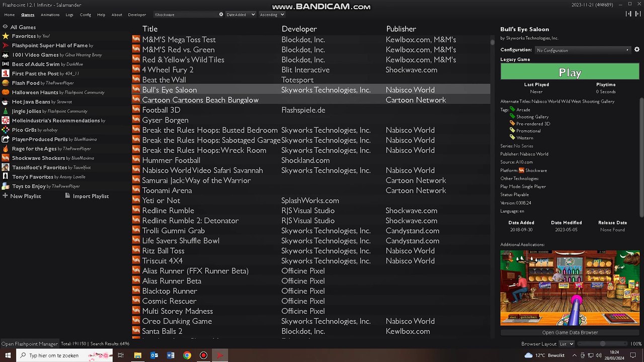Screen dimensions: 644x362
Task: Click Open Game Data Browser button
Action: coord(570,332)
